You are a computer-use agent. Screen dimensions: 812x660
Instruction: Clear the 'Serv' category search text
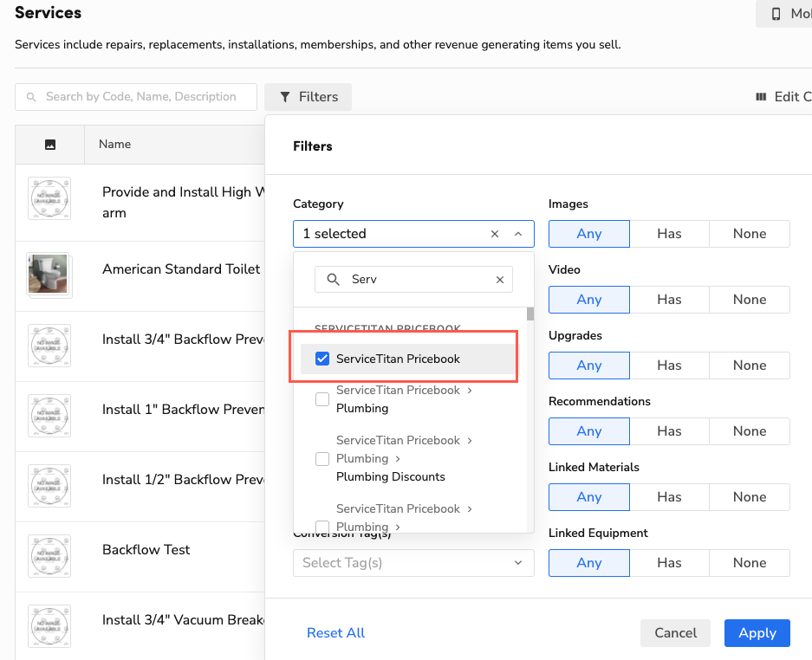[x=500, y=280]
